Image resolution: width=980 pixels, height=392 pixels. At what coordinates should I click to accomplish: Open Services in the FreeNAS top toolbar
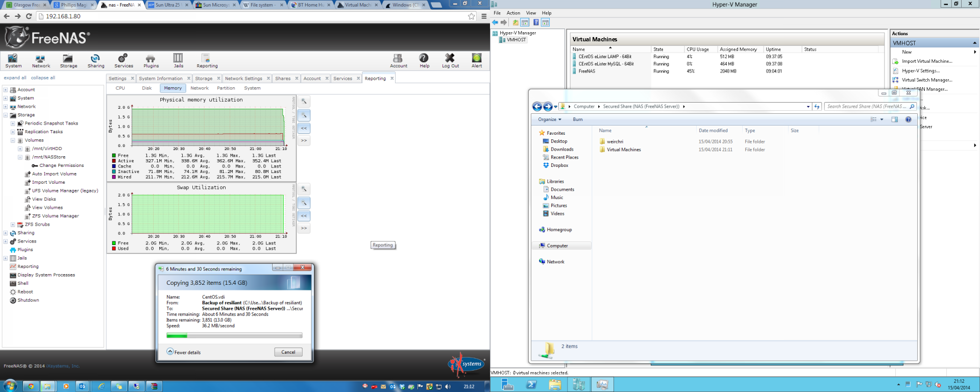pos(124,61)
